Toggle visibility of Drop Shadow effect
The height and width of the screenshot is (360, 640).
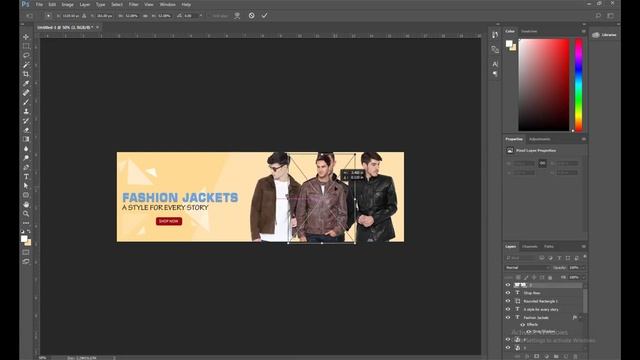(529, 331)
